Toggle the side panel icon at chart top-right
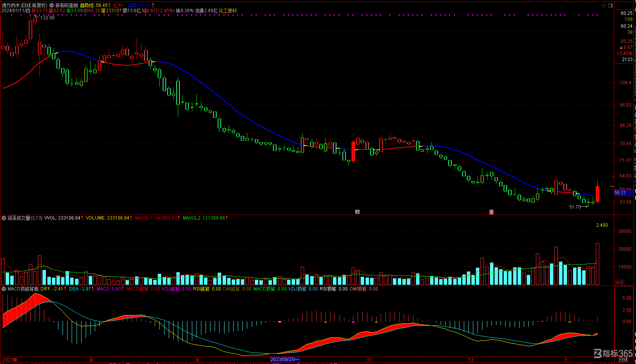This screenshot has height=364, width=636. click(611, 5)
